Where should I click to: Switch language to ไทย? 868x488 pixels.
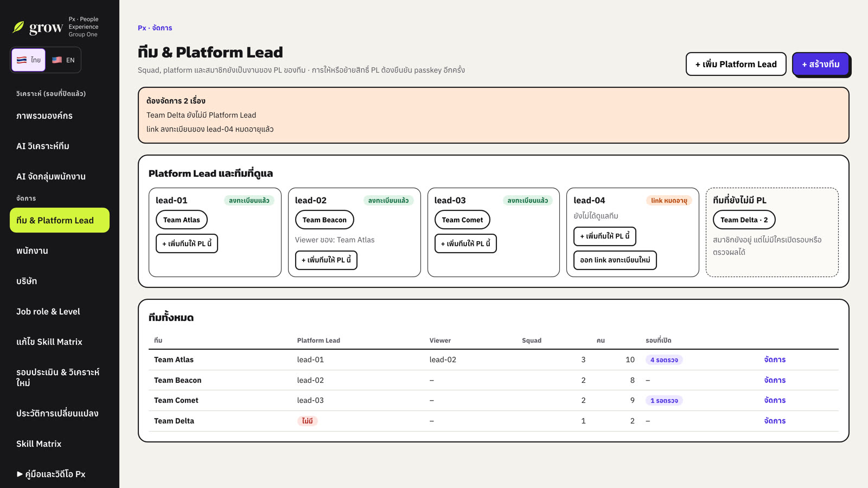pyautogui.click(x=29, y=60)
